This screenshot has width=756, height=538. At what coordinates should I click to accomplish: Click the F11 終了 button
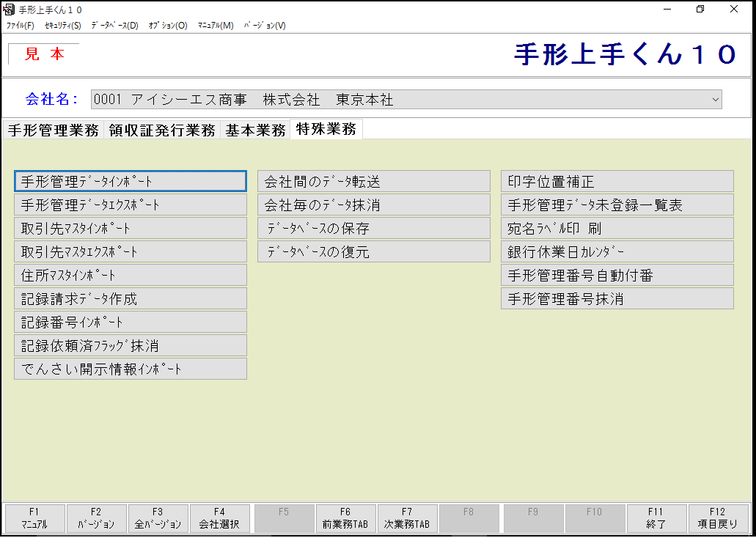click(656, 519)
